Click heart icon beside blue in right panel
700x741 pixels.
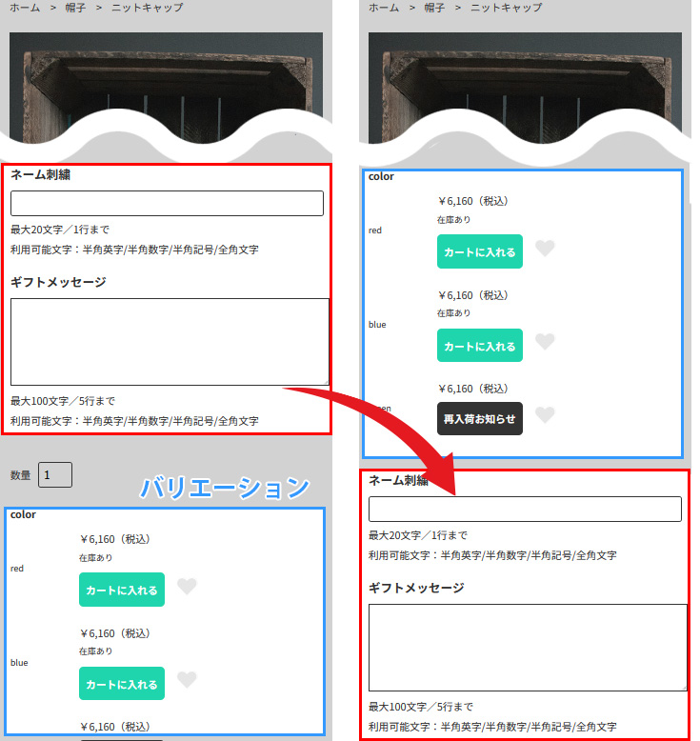click(x=545, y=341)
